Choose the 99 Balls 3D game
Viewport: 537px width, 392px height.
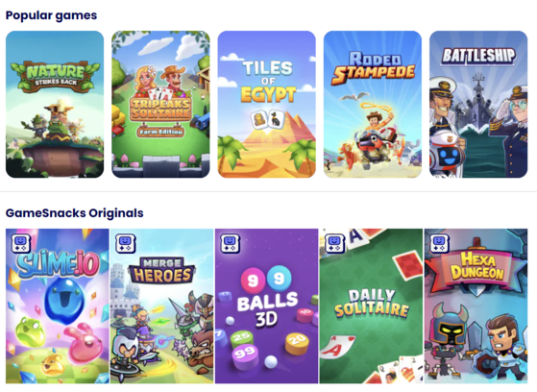click(x=266, y=306)
